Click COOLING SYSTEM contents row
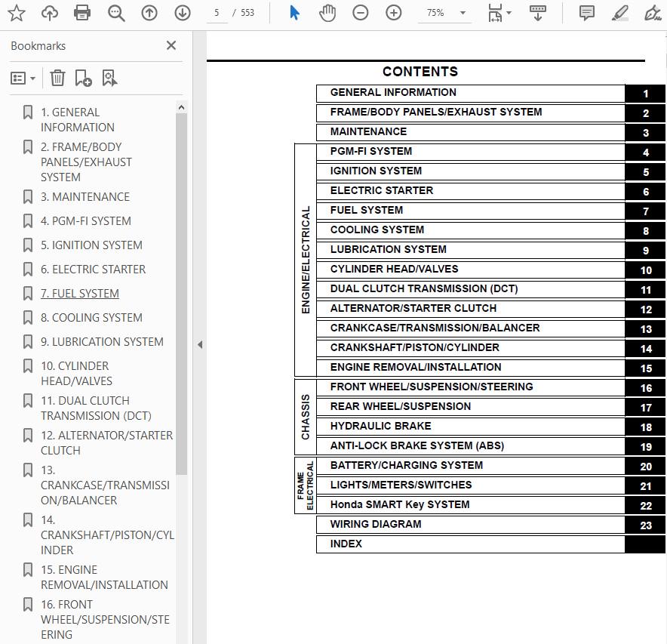The image size is (667, 644). point(471,230)
